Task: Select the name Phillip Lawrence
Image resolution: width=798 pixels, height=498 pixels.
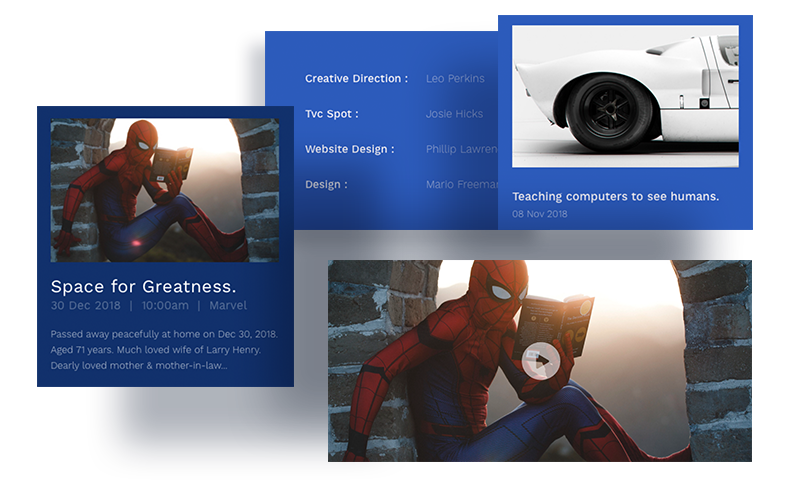Action: [461, 149]
